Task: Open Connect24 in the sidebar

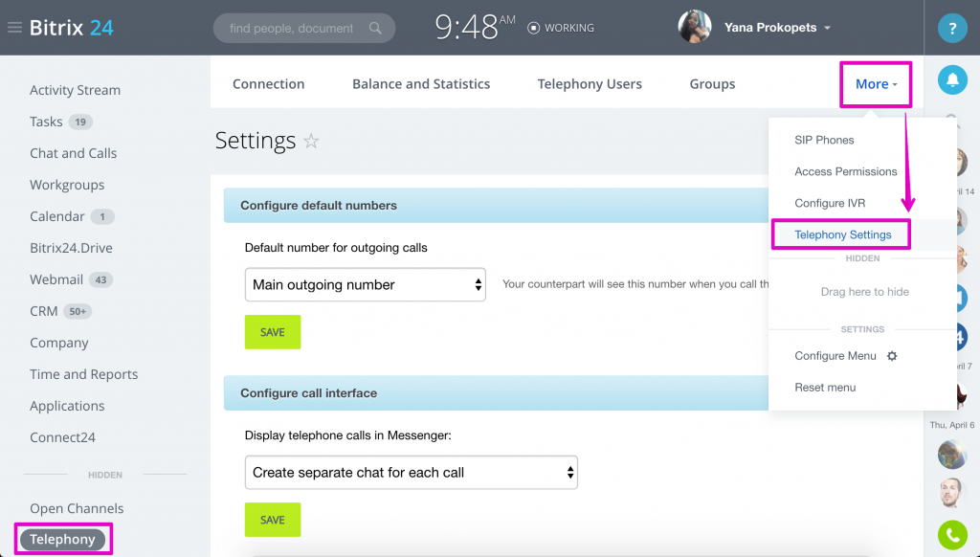Action: [x=62, y=437]
